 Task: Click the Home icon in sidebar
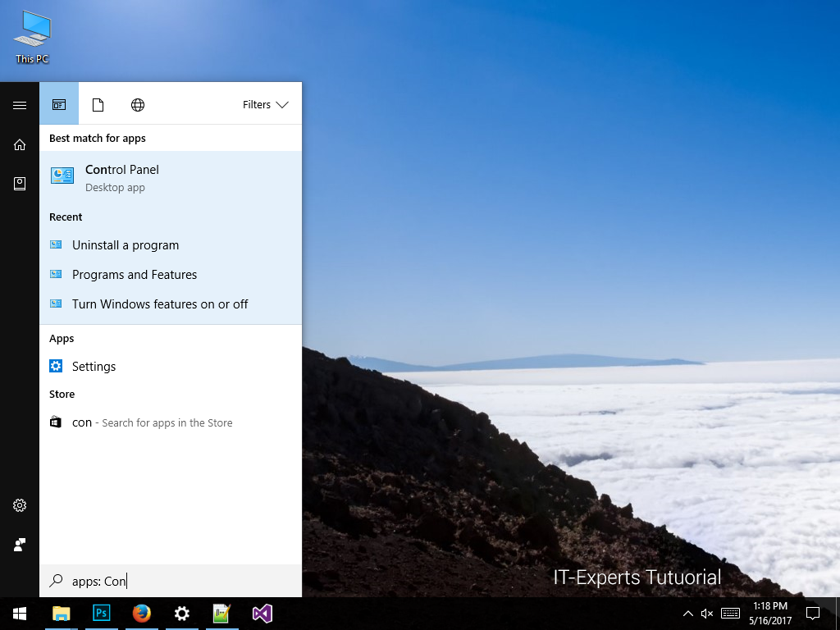[x=20, y=145]
